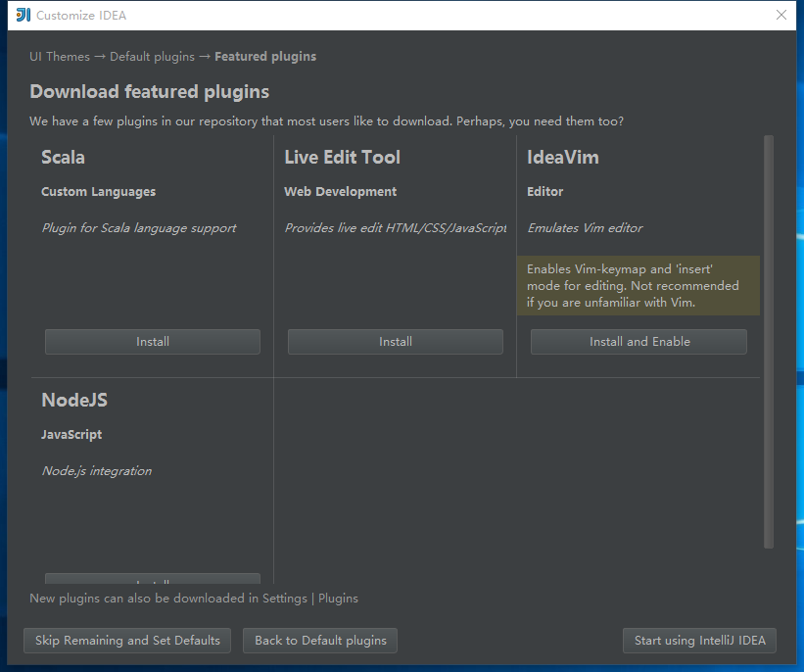Image resolution: width=804 pixels, height=672 pixels.
Task: Install the Scala plugin
Action: [153, 342]
